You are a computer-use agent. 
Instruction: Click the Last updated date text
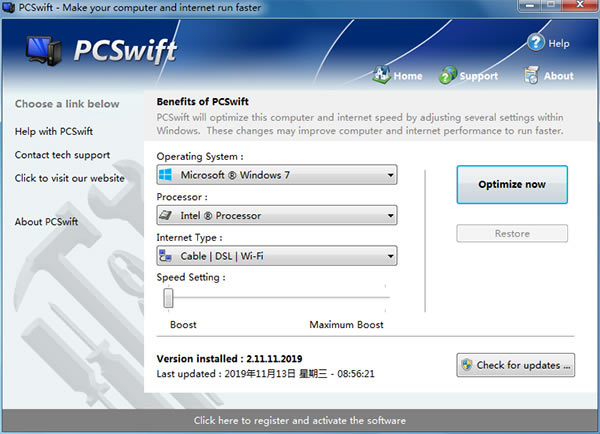(266, 374)
